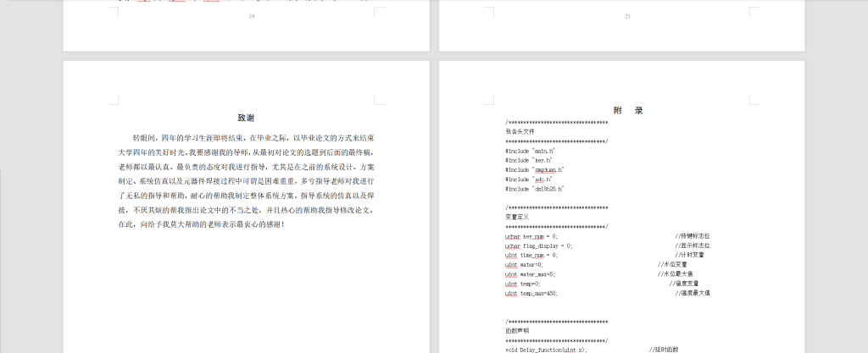This screenshot has height=353, width=868.
Task: Click the 函数声明 comment line
Action: [517, 331]
